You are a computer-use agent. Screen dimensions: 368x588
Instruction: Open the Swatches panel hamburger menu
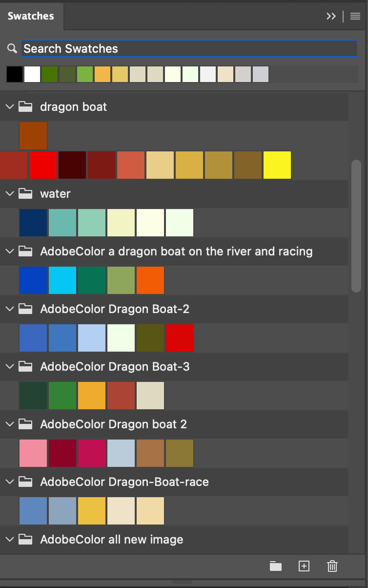pyautogui.click(x=355, y=16)
